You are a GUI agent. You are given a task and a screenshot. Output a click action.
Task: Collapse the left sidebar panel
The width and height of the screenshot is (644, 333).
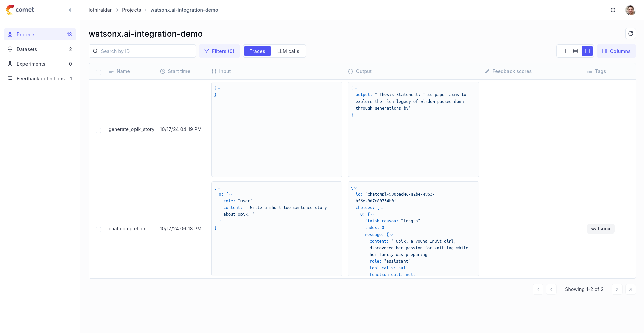[70, 10]
